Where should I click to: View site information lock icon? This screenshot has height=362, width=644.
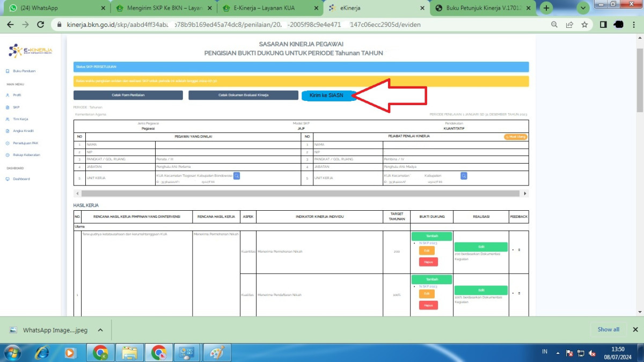[59, 25]
